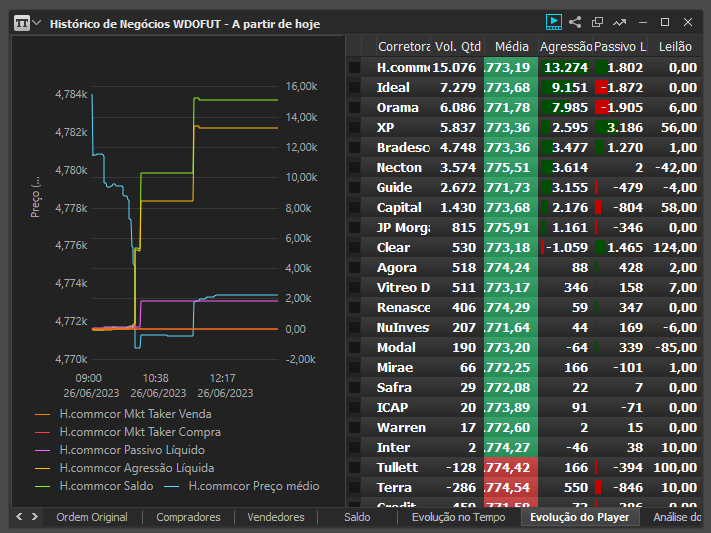
Task: Click H.commcor Mkt Taker Venda legend swatch
Action: coord(42,415)
